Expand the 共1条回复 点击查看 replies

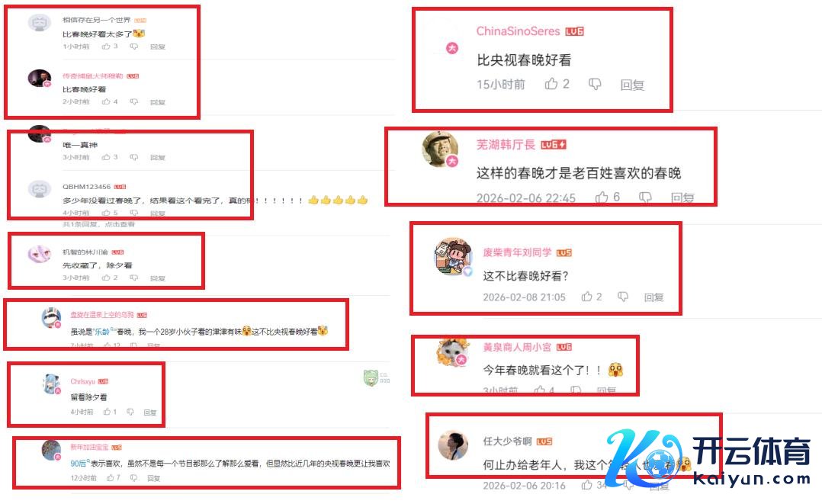pyautogui.click(x=98, y=224)
